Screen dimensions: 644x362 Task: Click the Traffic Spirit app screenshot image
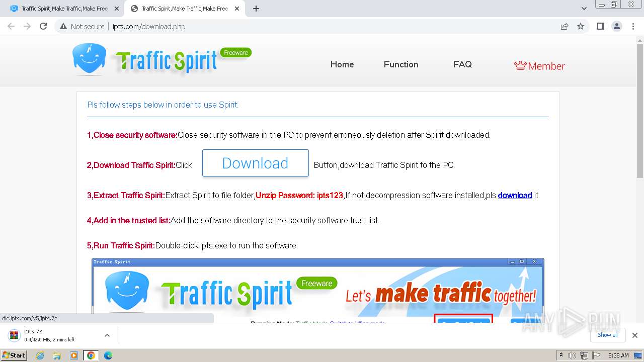[x=318, y=291]
